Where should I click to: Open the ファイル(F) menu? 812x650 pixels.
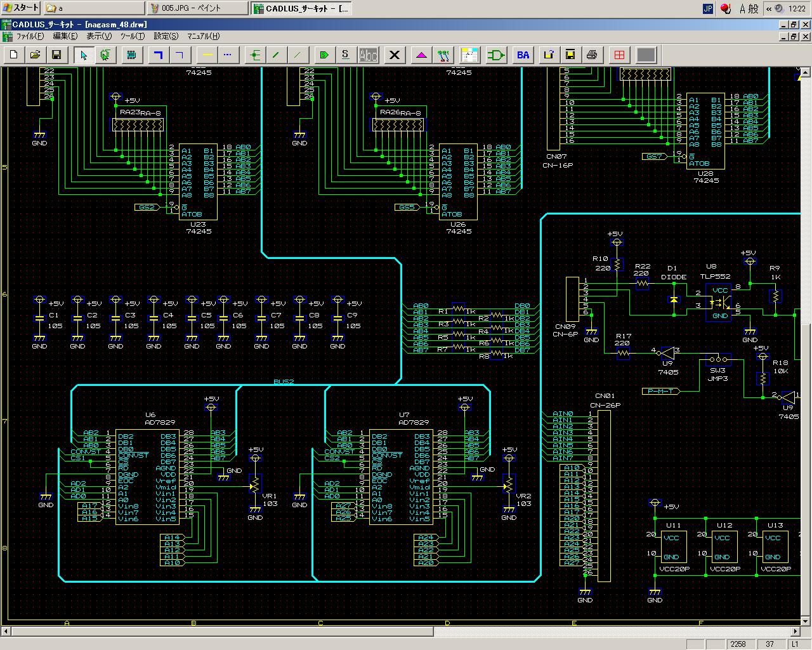30,36
